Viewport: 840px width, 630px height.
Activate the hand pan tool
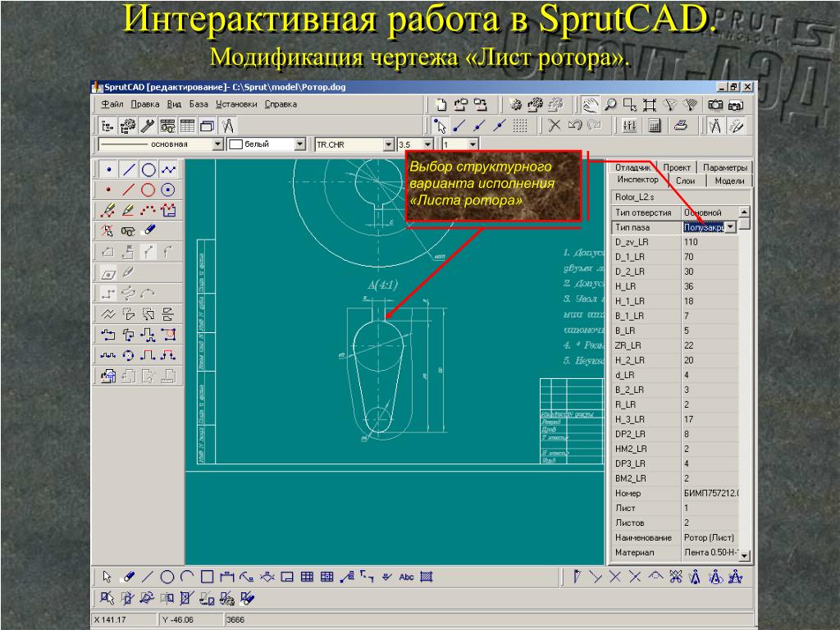pos(590,105)
